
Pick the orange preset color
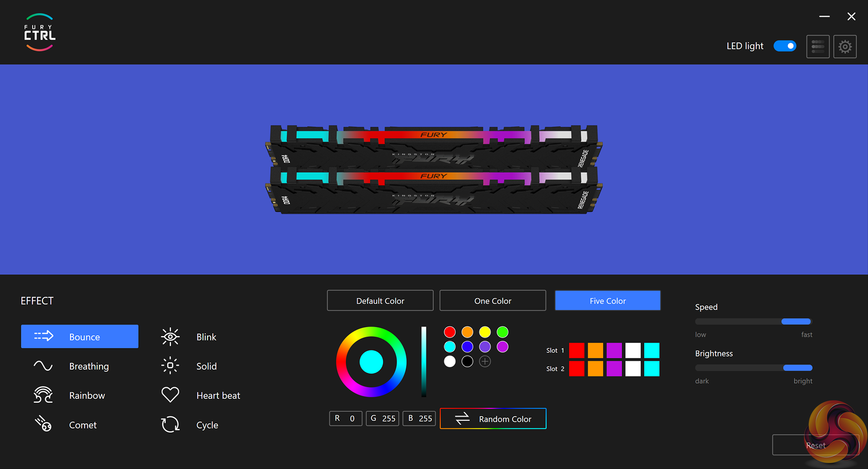[467, 333]
